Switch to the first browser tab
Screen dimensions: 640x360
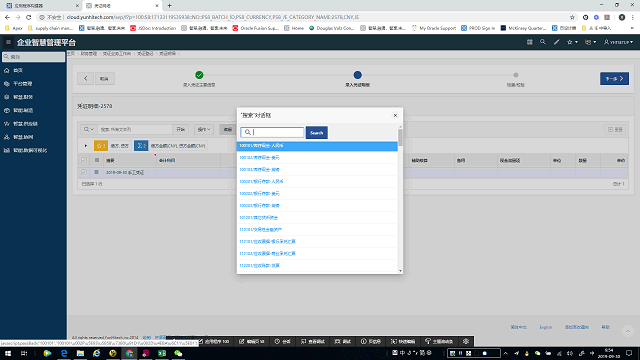[x=41, y=6]
